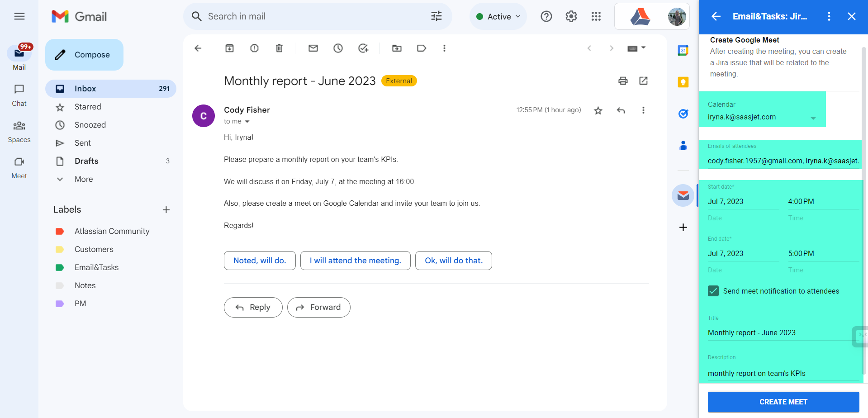Click the Compose button
The height and width of the screenshot is (418, 868).
[84, 55]
